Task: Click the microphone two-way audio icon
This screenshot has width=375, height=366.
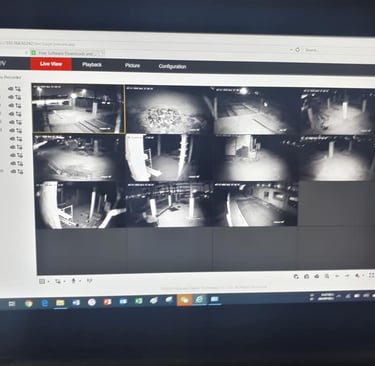Action: click(73, 281)
